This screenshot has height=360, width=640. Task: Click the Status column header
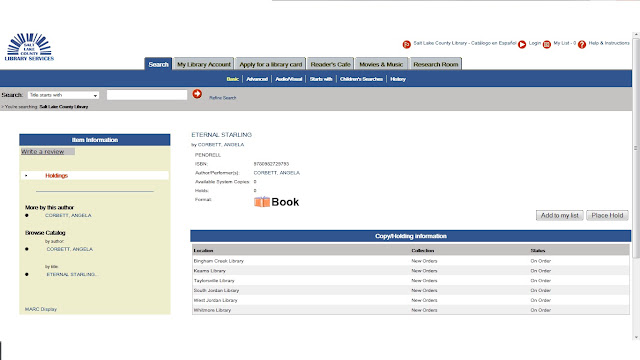point(538,250)
